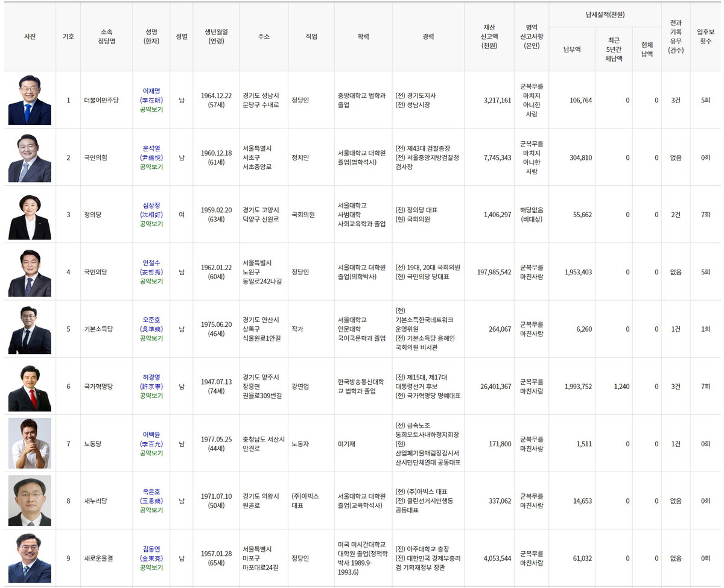Click the unpaid tax value 1,240
The width and height of the screenshot is (724, 588).
click(622, 387)
